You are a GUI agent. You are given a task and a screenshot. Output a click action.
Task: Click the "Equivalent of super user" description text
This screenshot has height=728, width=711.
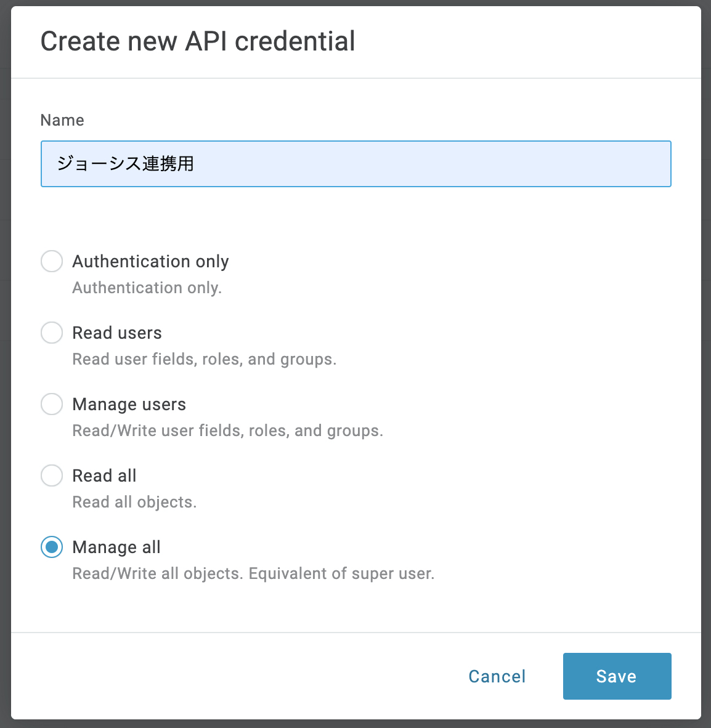click(x=341, y=573)
